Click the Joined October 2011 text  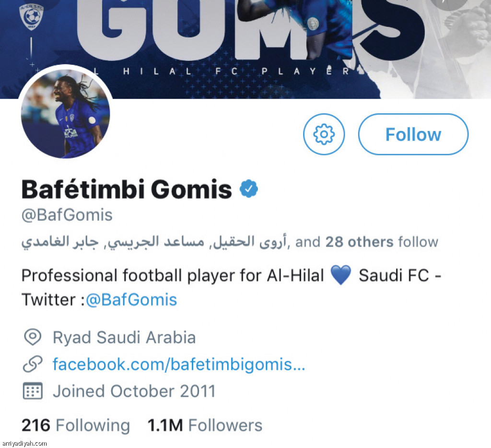[134, 391]
